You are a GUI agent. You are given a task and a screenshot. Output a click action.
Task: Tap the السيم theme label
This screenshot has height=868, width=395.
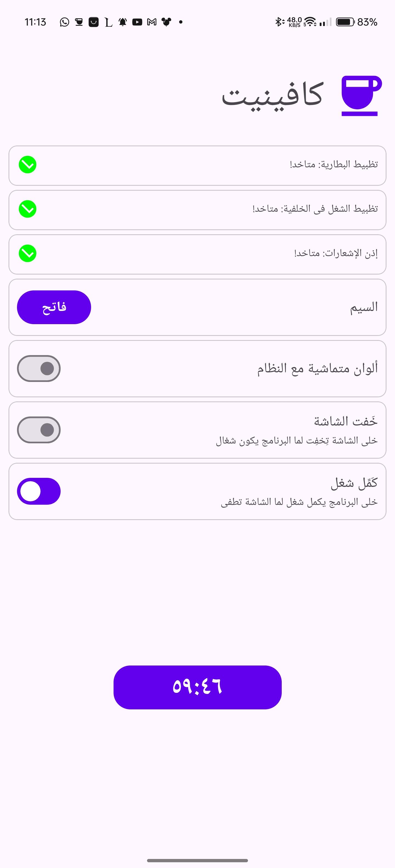point(364,307)
